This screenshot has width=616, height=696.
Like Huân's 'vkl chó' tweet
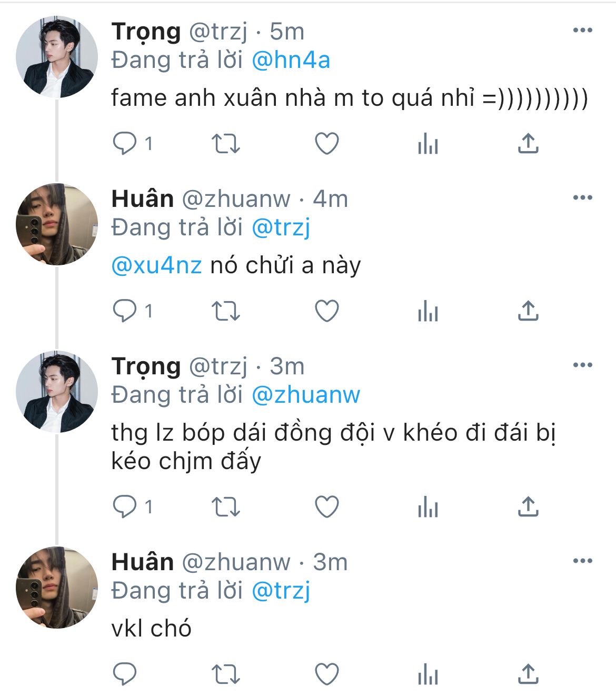point(326,674)
